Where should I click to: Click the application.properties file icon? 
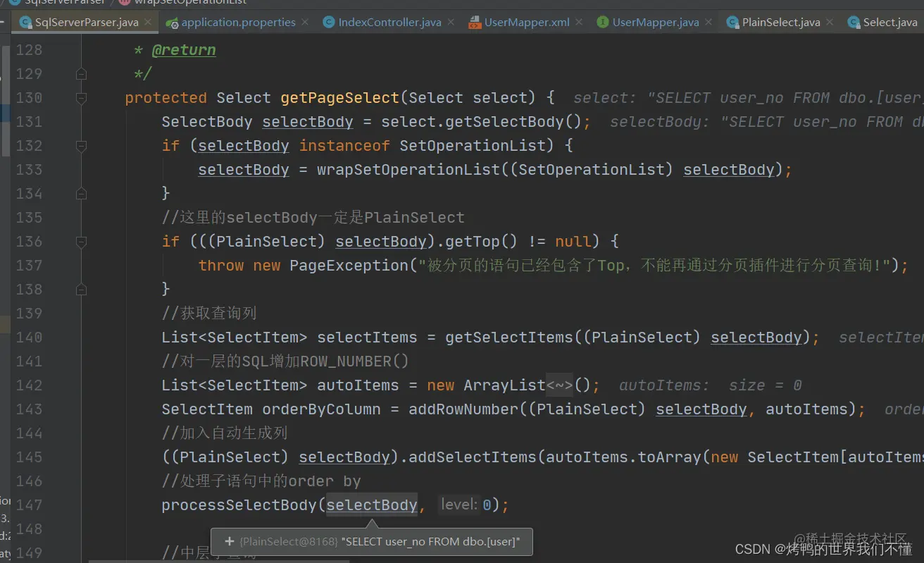(172, 23)
